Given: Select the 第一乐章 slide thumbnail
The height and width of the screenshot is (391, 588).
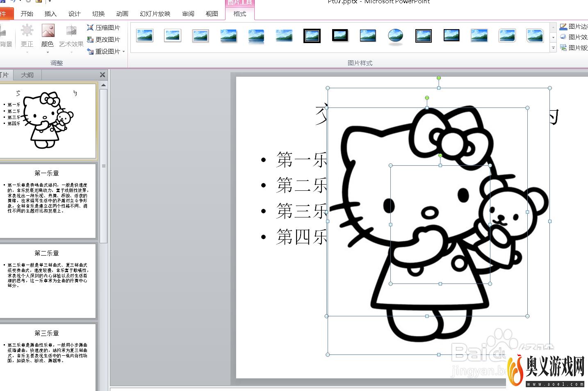Looking at the screenshot, I should pos(48,201).
